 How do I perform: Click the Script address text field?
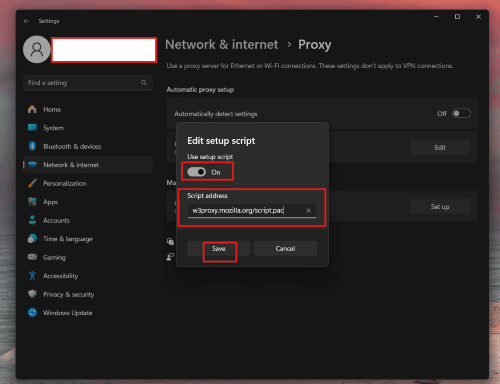(x=252, y=211)
